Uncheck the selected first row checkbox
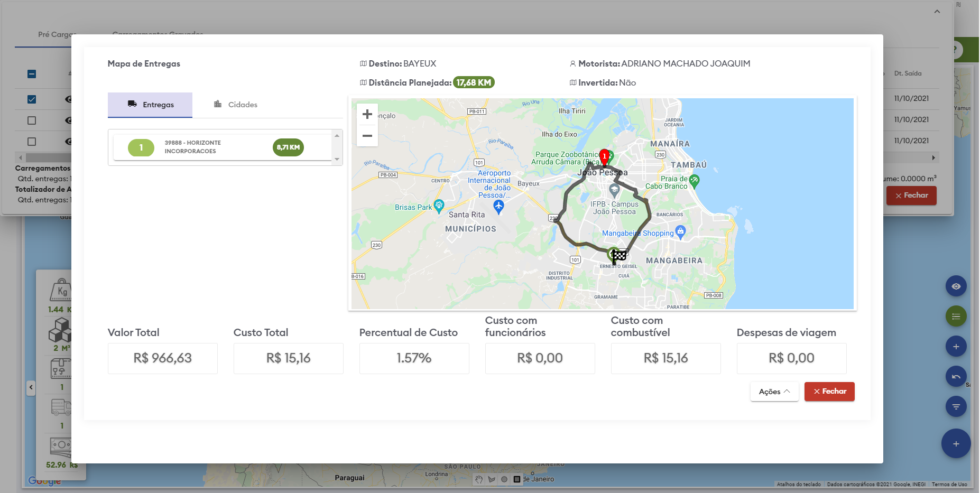980x493 pixels. click(32, 99)
